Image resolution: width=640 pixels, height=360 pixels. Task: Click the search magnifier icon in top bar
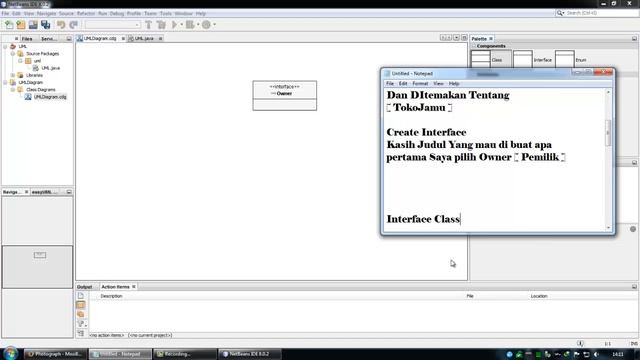560,13
